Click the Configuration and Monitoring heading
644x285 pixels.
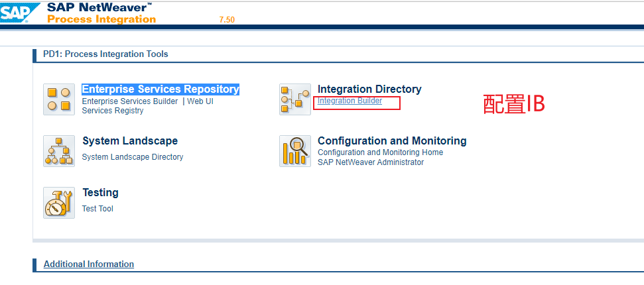(392, 141)
